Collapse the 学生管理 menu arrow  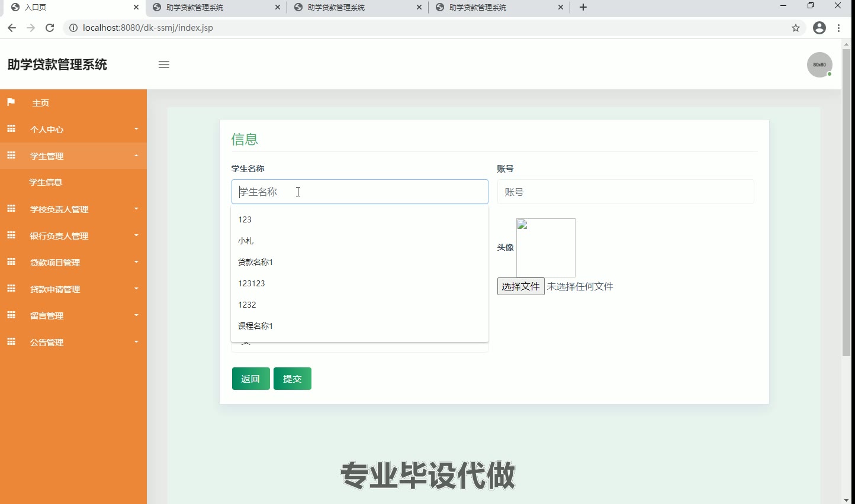136,156
